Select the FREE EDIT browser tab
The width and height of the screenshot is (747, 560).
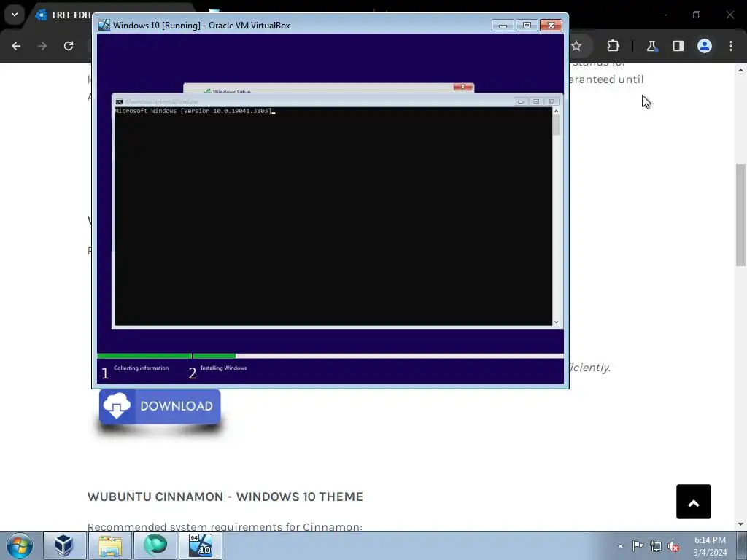pyautogui.click(x=64, y=15)
